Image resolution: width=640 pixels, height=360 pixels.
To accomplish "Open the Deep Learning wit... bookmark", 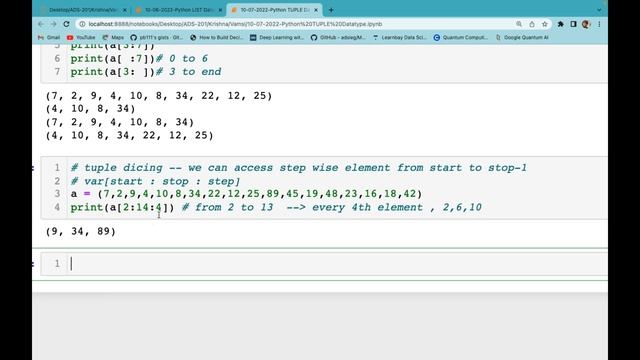I will point(277,38).
